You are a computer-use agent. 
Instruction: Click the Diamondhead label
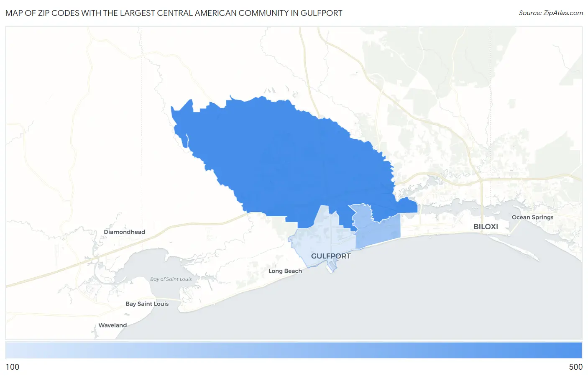coord(124,232)
